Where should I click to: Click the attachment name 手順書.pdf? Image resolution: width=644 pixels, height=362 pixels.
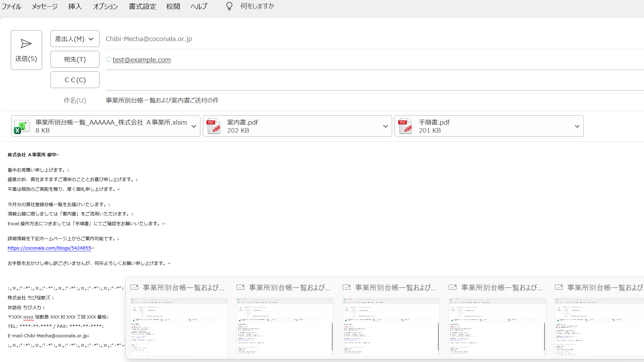tap(434, 122)
